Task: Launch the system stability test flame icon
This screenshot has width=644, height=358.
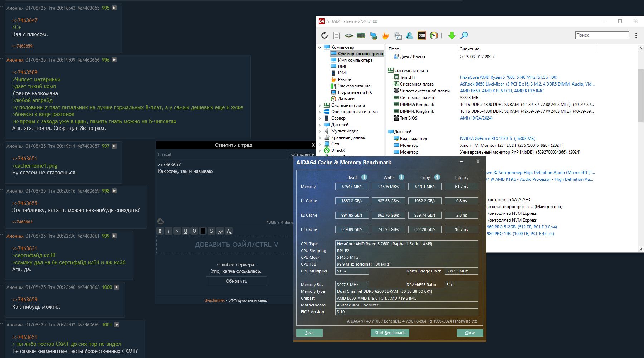Action: pyautogui.click(x=385, y=35)
